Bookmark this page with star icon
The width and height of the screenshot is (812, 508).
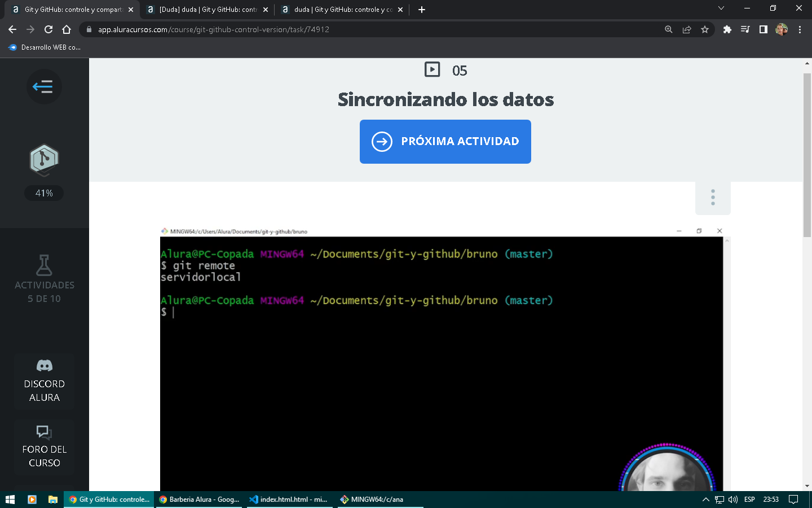pyautogui.click(x=705, y=29)
